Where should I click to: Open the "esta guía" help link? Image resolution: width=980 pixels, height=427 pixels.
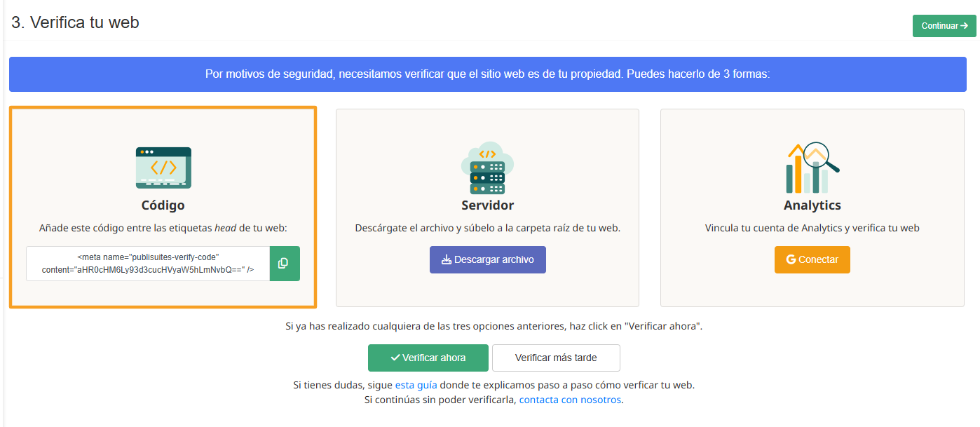416,385
